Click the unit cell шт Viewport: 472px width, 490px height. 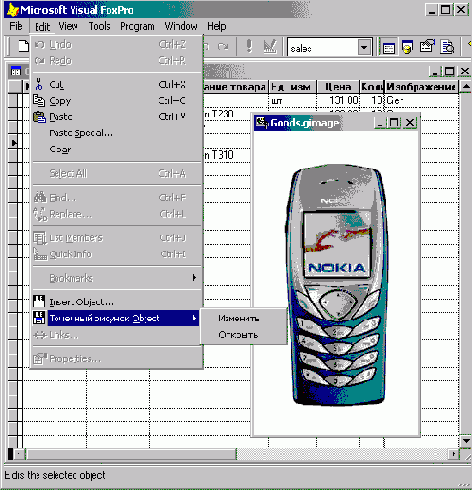point(292,100)
